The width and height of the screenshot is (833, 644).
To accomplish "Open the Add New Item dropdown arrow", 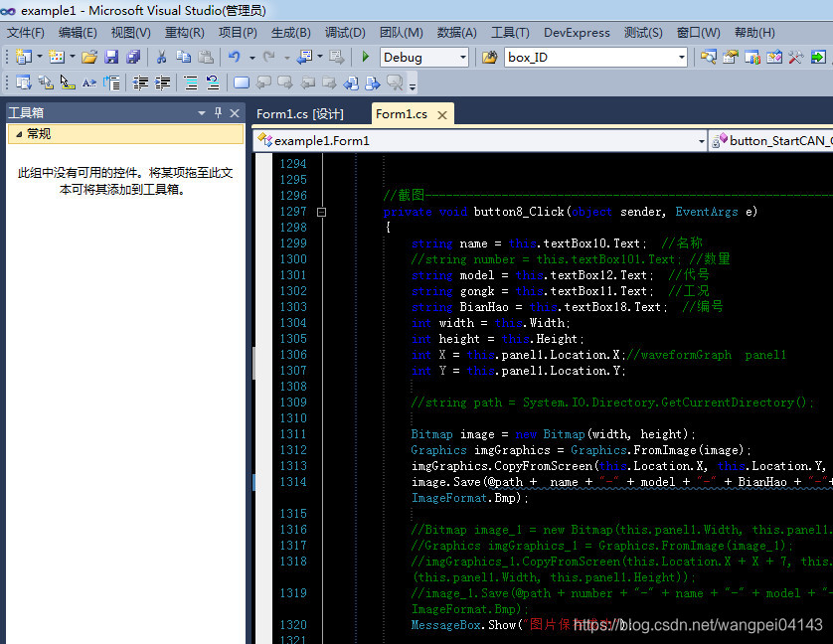I will [73, 57].
